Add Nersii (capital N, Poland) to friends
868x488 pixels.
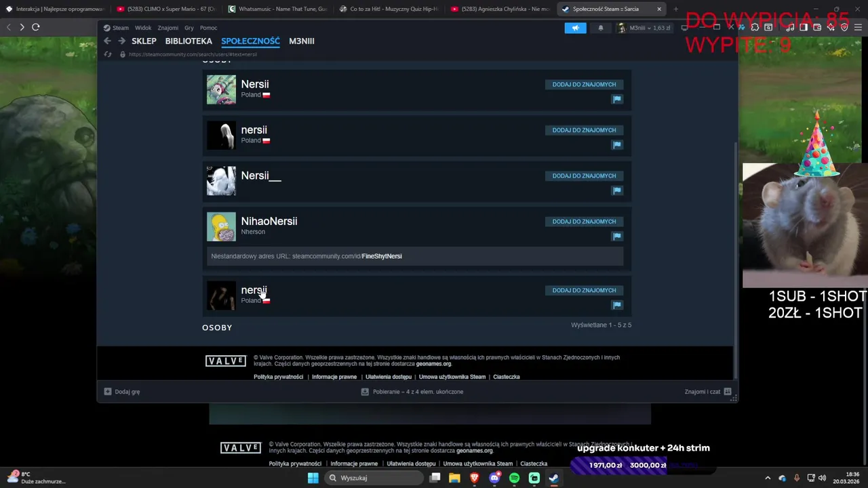[584, 85]
